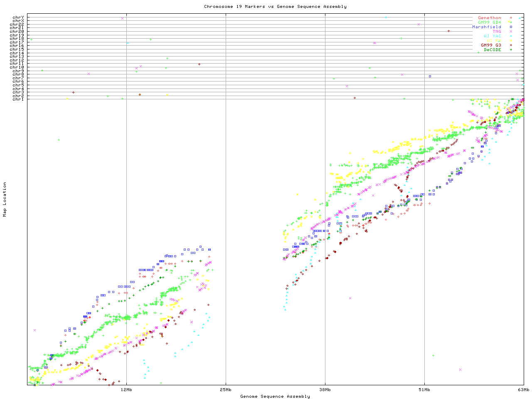The width and height of the screenshot is (532, 399).
Task: Click the Genome Sequence Assembly x-axis title
Action: (275, 397)
